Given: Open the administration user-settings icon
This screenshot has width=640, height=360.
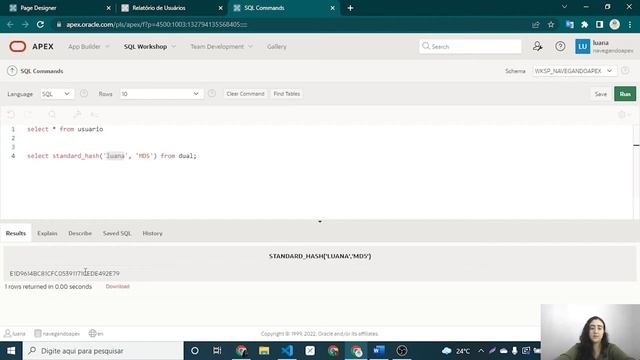Looking at the screenshot, I should click(538, 47).
